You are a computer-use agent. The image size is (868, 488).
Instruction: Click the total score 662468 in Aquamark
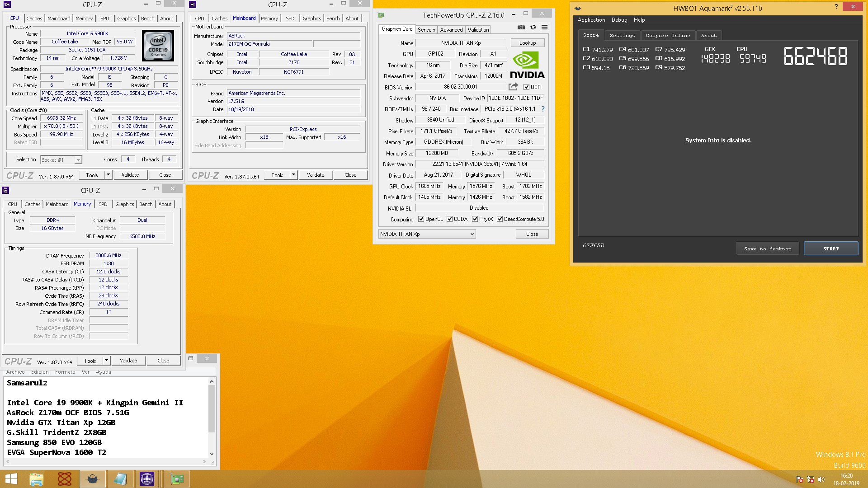[x=816, y=56]
